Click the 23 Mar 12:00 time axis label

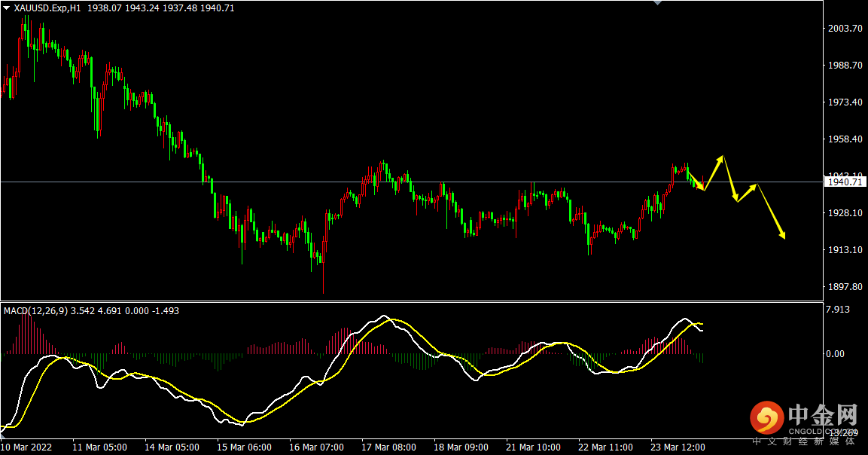click(x=678, y=447)
